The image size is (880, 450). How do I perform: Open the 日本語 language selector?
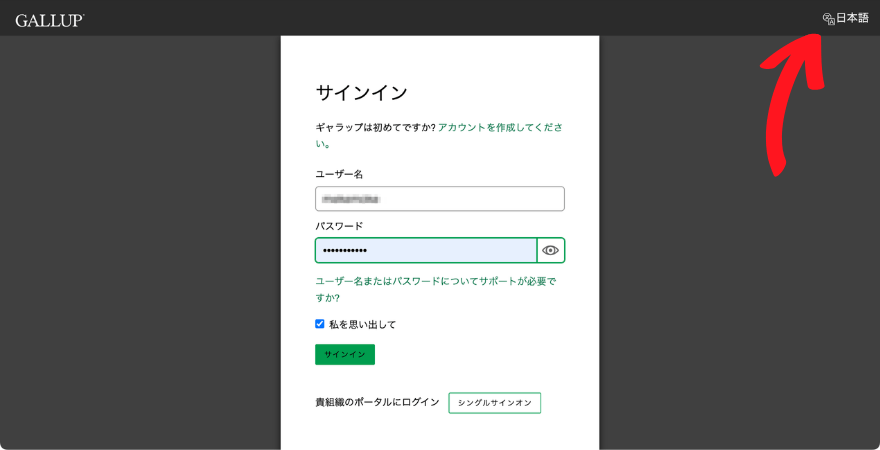point(846,19)
